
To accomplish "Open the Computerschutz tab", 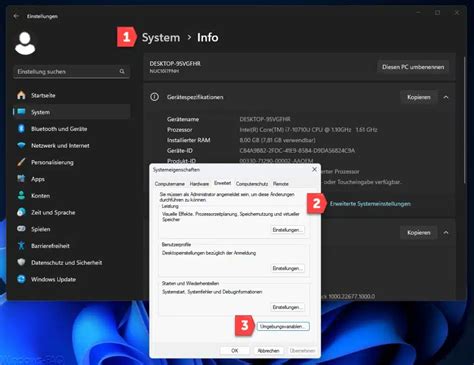I will tap(252, 184).
